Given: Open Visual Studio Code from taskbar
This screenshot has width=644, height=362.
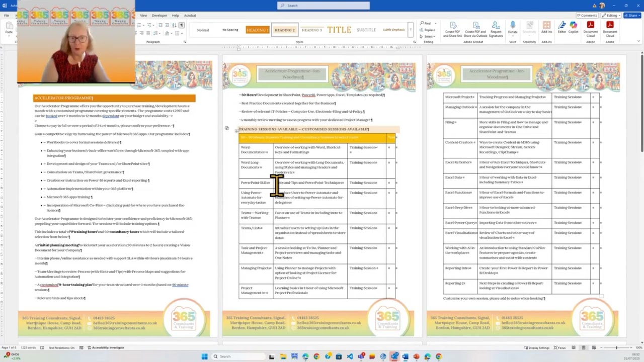Looking at the screenshot, I should 350,356.
